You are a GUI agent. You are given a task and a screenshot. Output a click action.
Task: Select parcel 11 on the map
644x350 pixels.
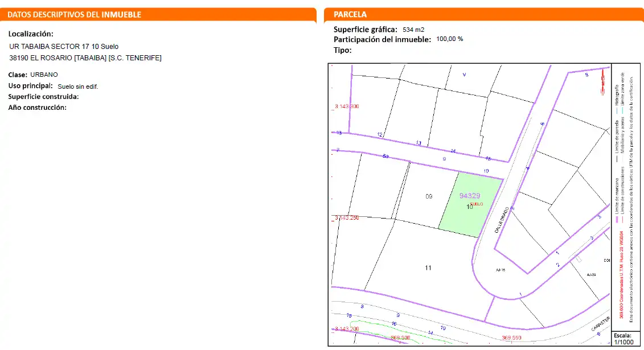tap(428, 268)
